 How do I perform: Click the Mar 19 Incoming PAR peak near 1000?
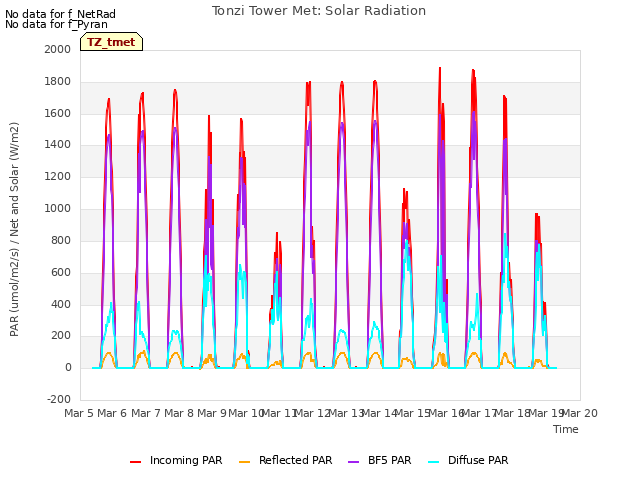coord(537,214)
